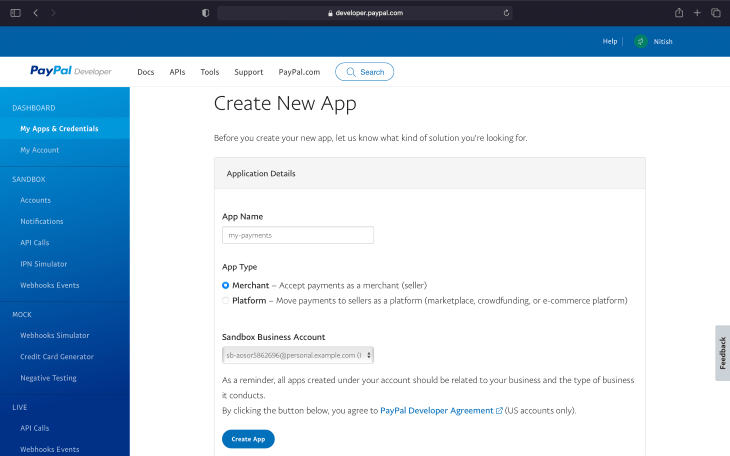Open the Safari share icon
The image size is (730, 456).
[679, 13]
